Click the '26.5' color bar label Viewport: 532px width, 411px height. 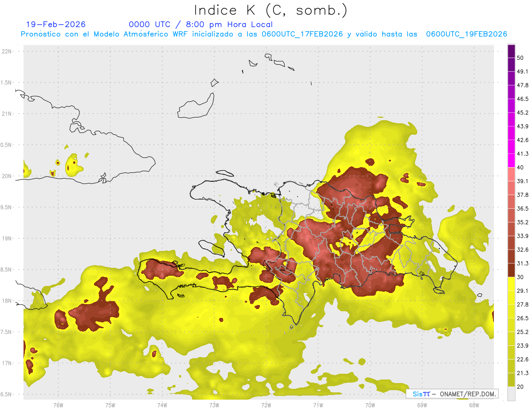pos(523,318)
